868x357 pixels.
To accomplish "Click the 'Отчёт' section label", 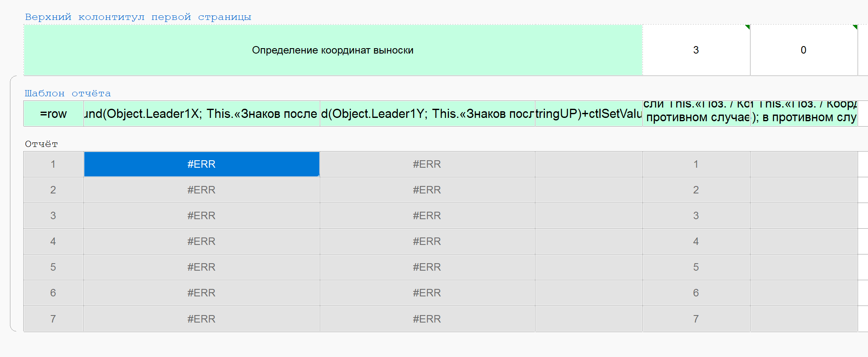I will point(41,144).
